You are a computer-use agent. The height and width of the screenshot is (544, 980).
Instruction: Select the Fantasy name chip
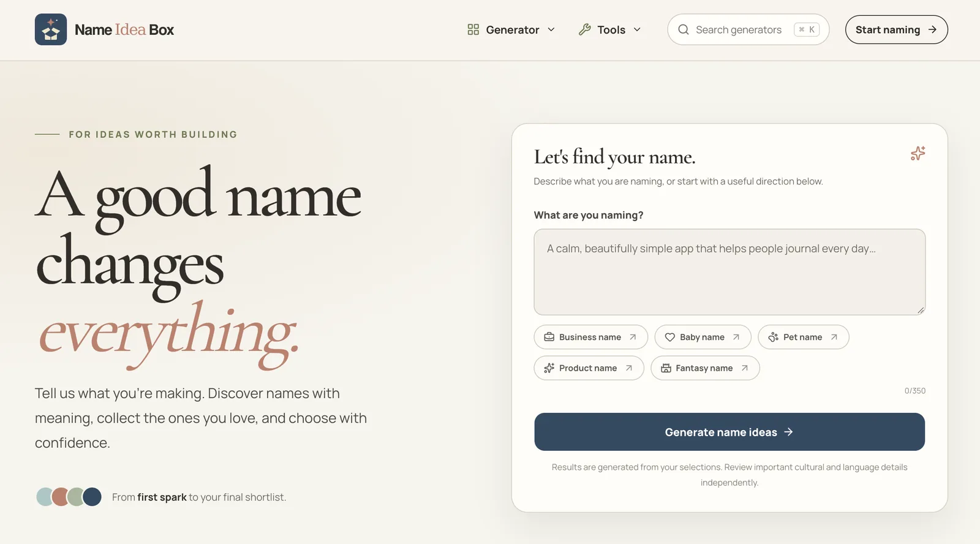[705, 368]
